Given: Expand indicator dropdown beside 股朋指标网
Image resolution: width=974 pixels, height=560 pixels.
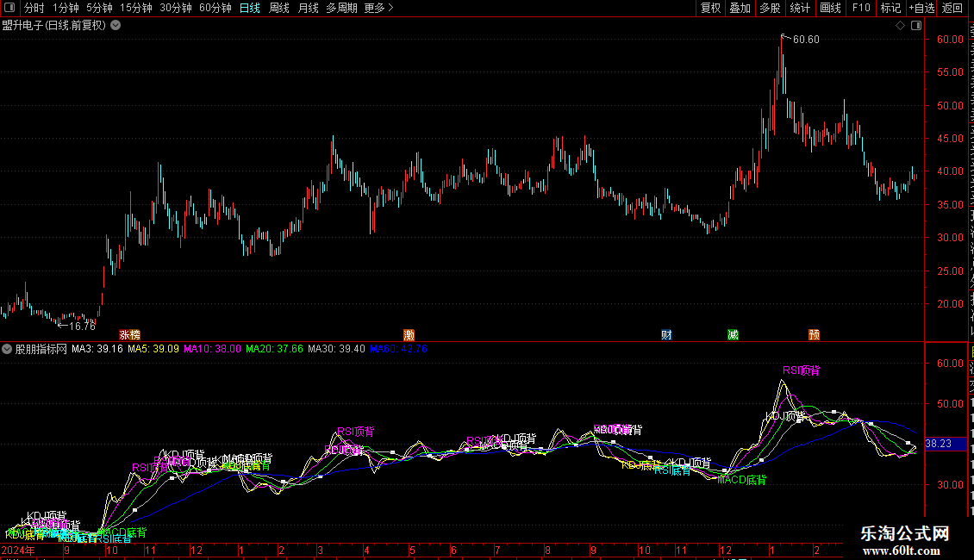Looking at the screenshot, I should [7, 349].
